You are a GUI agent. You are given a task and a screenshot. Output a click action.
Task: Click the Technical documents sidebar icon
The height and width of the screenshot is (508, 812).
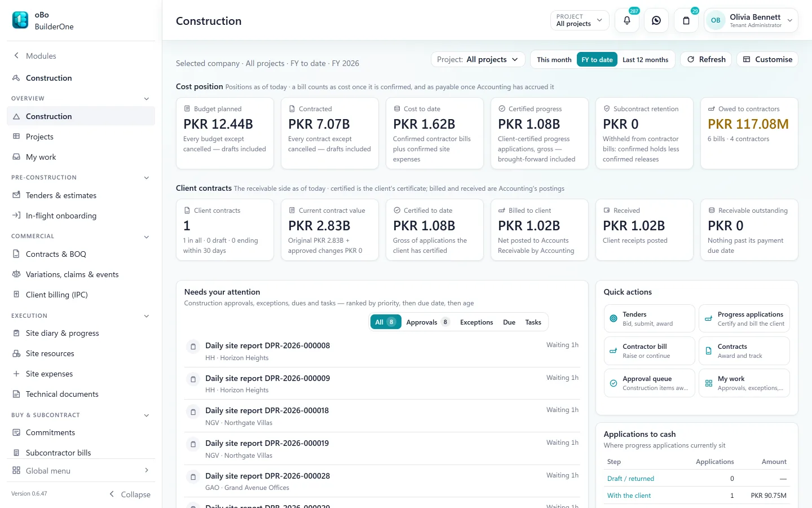(x=16, y=394)
